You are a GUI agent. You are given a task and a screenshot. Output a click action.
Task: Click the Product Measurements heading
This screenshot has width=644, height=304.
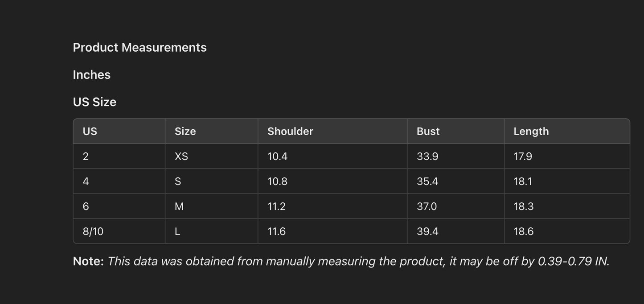point(139,47)
